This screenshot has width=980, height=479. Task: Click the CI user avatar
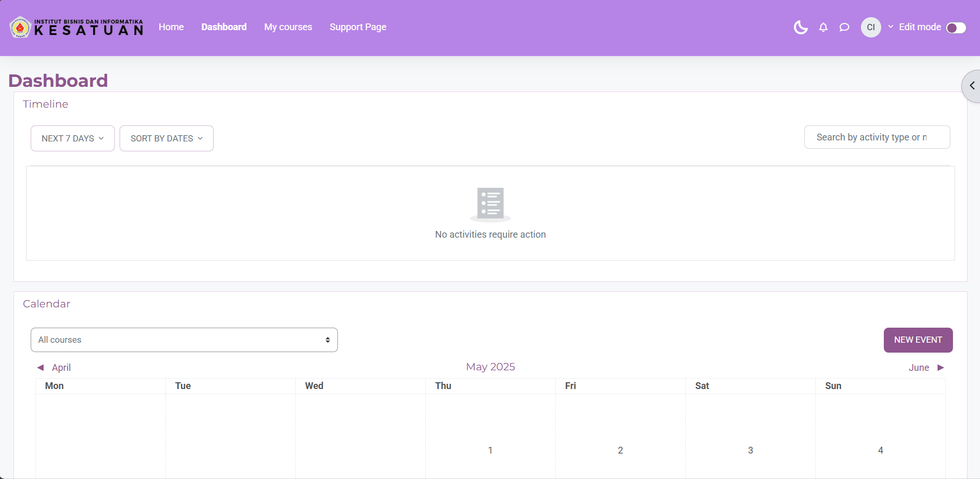pos(871,27)
